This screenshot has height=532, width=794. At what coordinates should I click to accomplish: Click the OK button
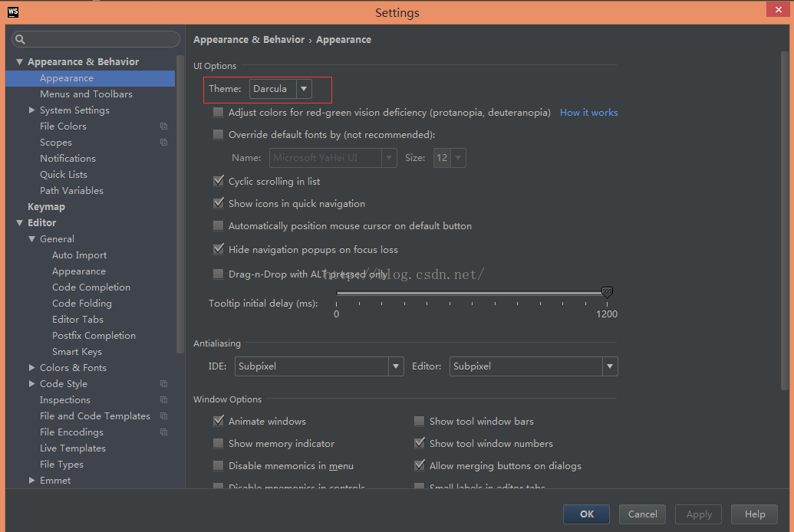586,514
